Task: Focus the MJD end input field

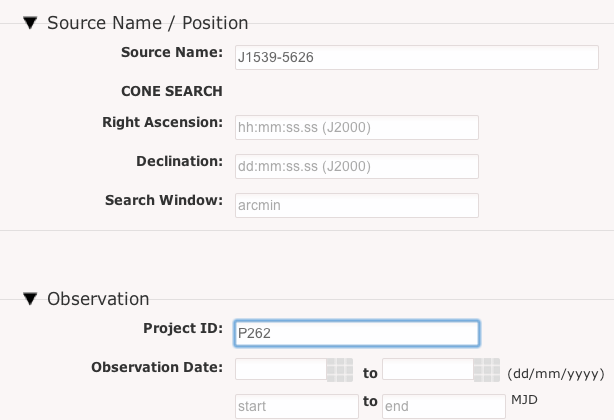Action: [443, 406]
